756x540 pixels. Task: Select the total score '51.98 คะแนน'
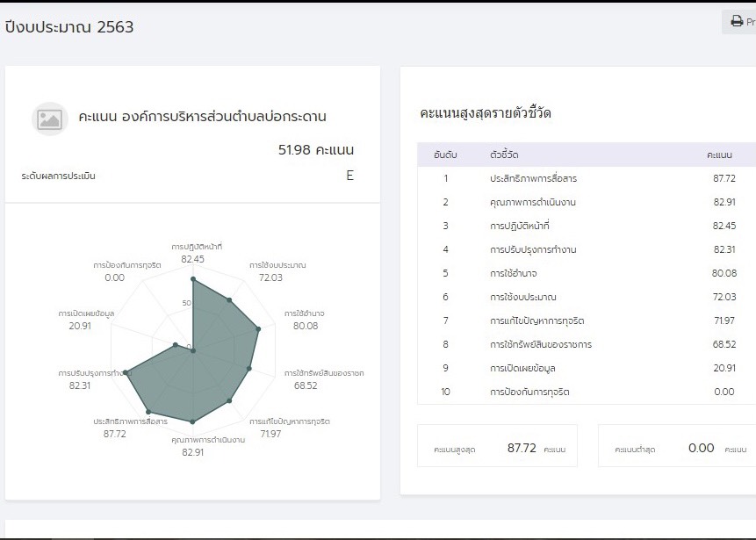coord(316,150)
